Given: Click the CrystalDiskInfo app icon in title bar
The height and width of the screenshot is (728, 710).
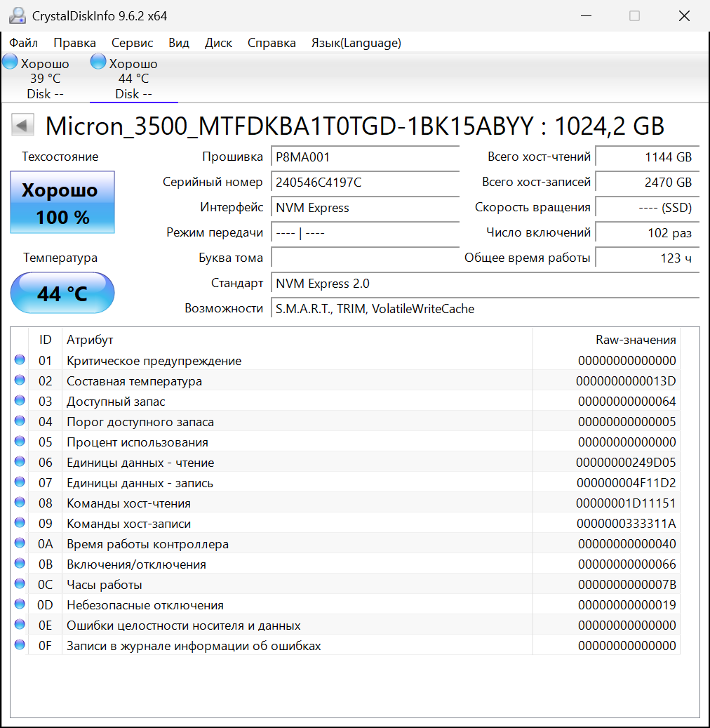Looking at the screenshot, I should click(x=17, y=15).
